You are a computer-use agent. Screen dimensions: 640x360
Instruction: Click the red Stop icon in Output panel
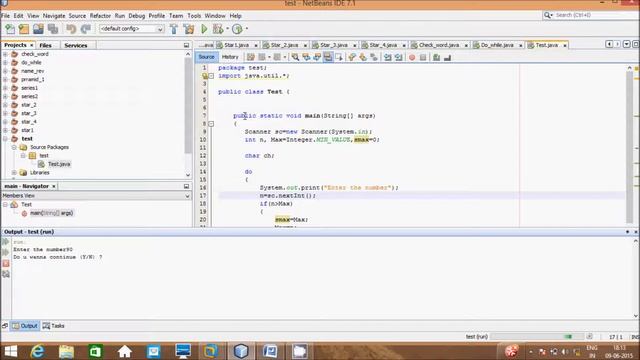coord(6,264)
